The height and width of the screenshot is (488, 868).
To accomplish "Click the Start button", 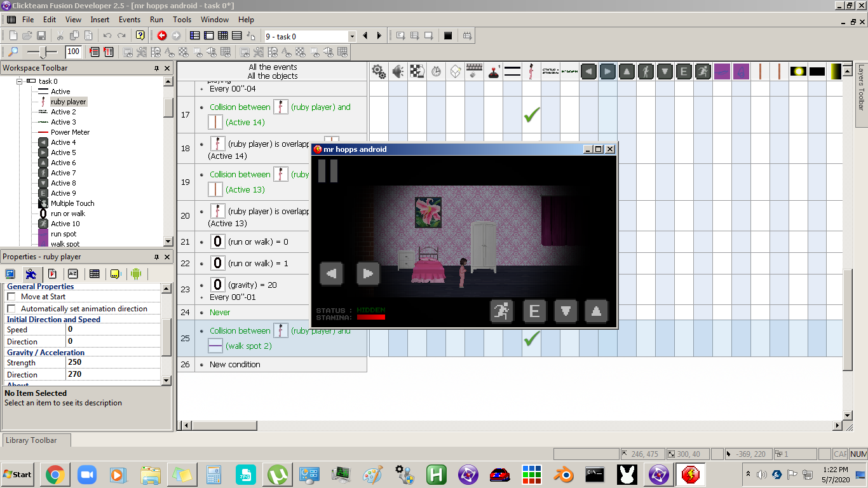I will pyautogui.click(x=18, y=474).
